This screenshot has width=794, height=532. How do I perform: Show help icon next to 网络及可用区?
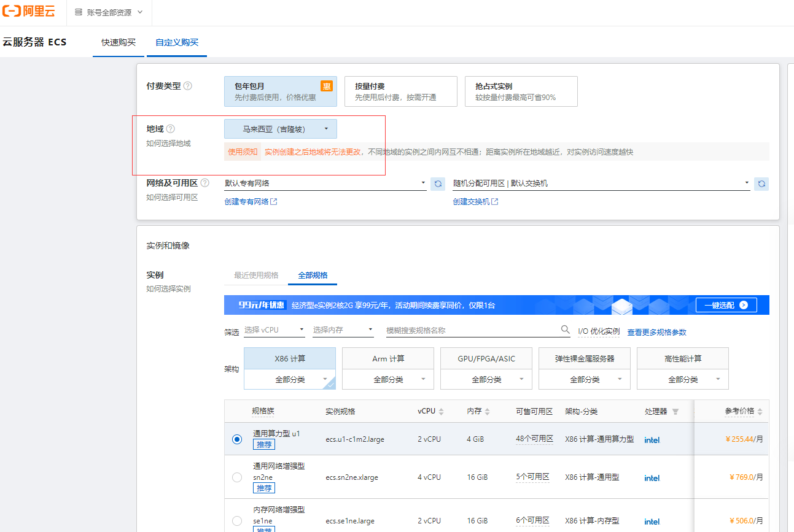pyautogui.click(x=205, y=183)
